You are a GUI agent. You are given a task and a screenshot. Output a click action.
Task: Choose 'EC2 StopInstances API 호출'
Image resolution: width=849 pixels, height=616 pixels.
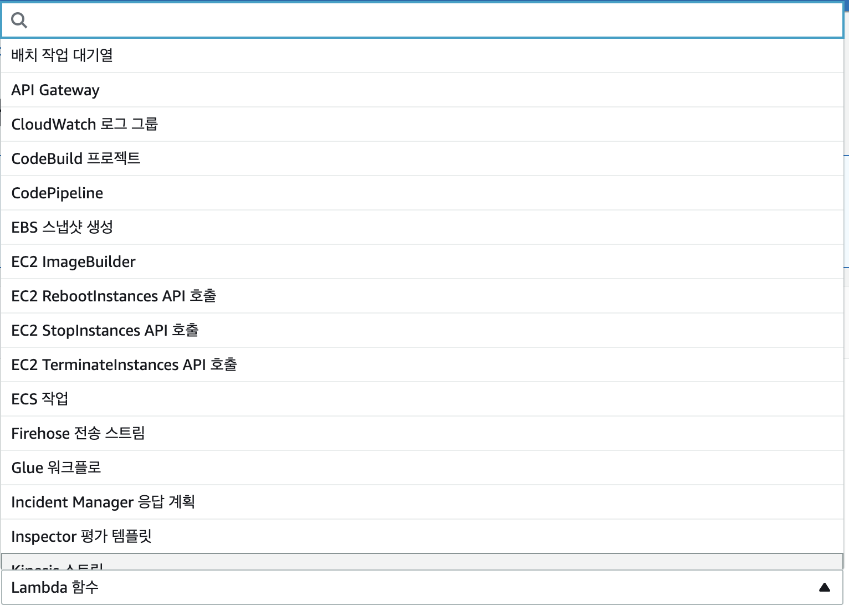(422, 330)
